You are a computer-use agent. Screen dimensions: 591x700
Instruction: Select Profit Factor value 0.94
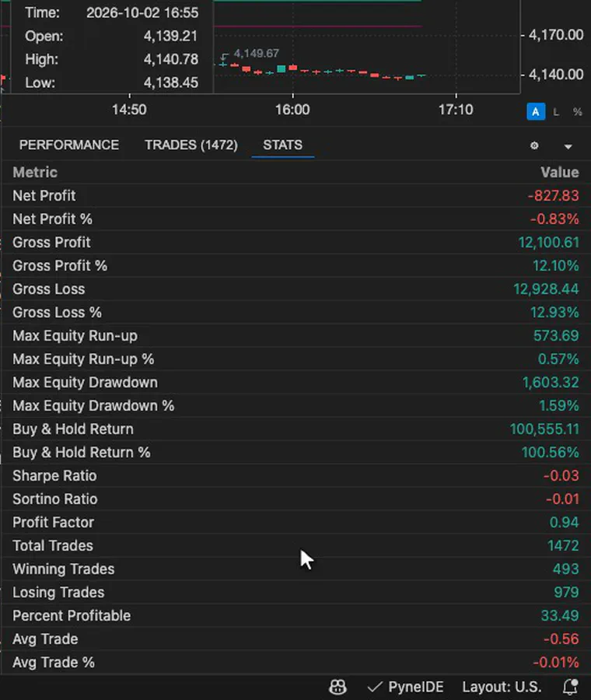coord(565,523)
